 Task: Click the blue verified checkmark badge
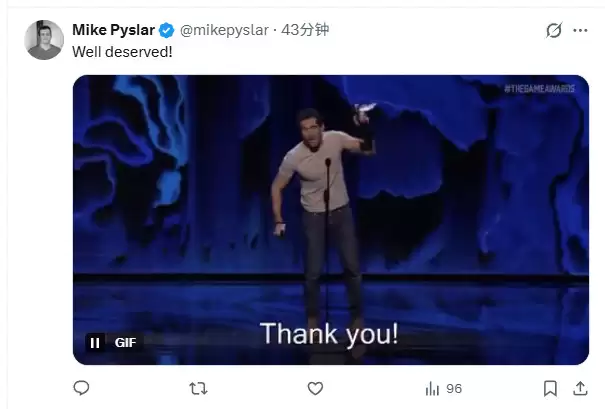click(x=165, y=30)
